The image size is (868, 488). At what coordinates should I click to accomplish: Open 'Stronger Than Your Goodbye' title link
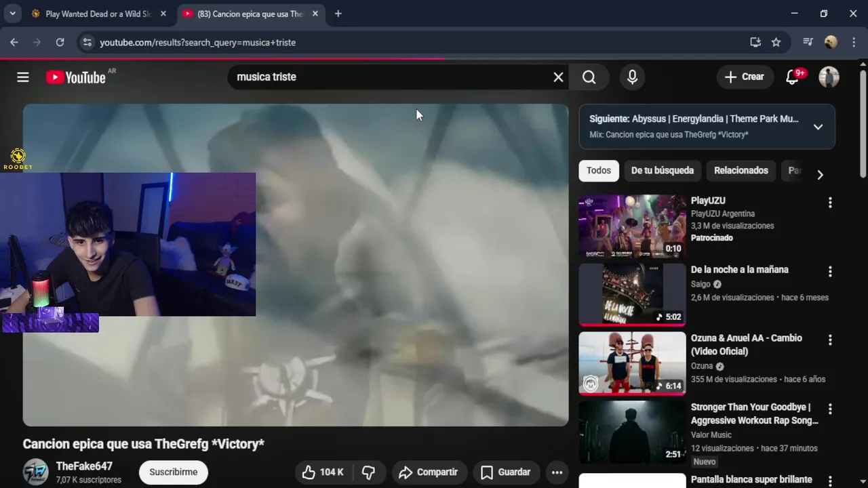754,414
